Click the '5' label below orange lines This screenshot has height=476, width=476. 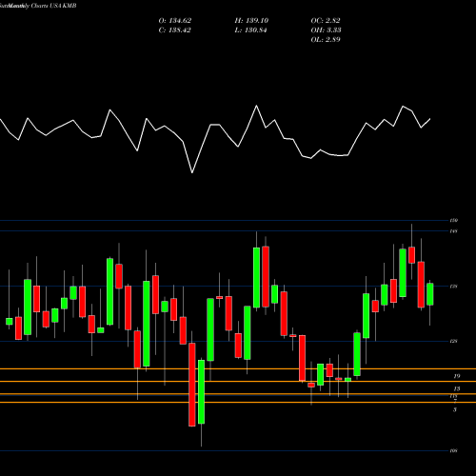(x=455, y=409)
